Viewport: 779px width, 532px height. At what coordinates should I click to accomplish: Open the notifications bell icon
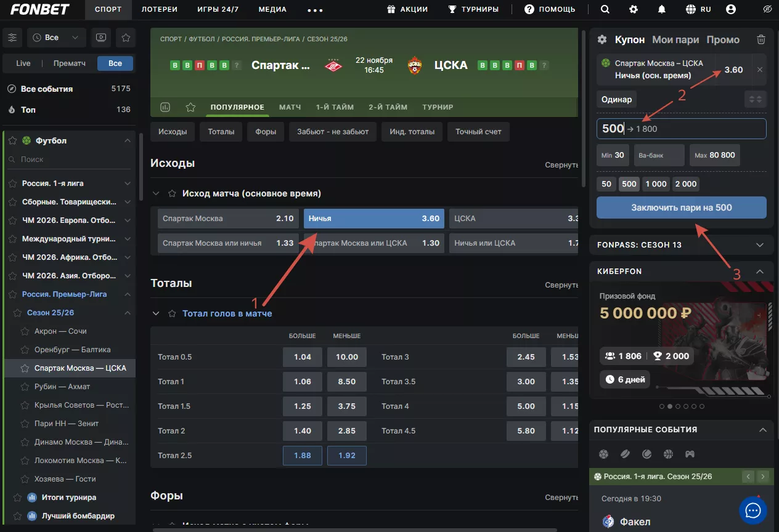click(662, 9)
